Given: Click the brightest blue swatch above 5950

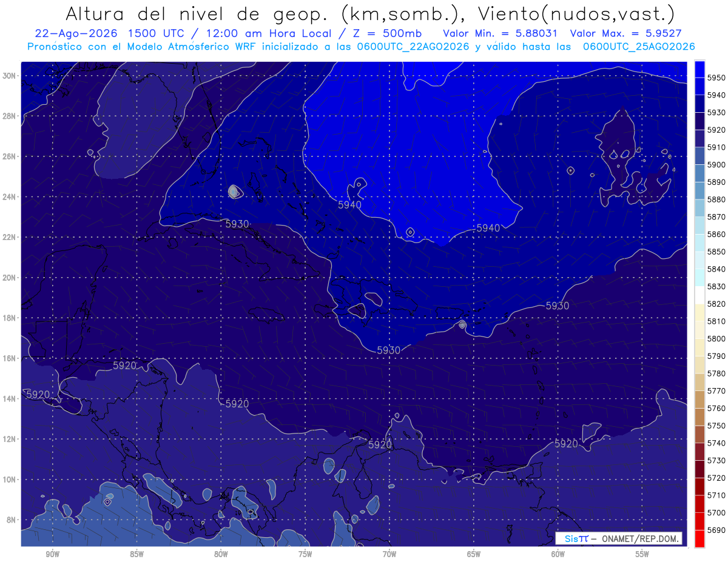Looking at the screenshot, I should [699, 69].
